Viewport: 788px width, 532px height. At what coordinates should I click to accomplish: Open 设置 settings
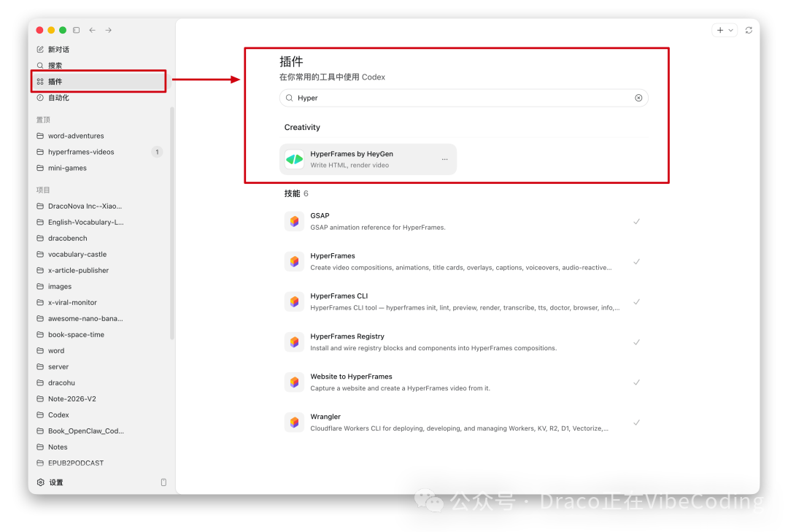50,482
